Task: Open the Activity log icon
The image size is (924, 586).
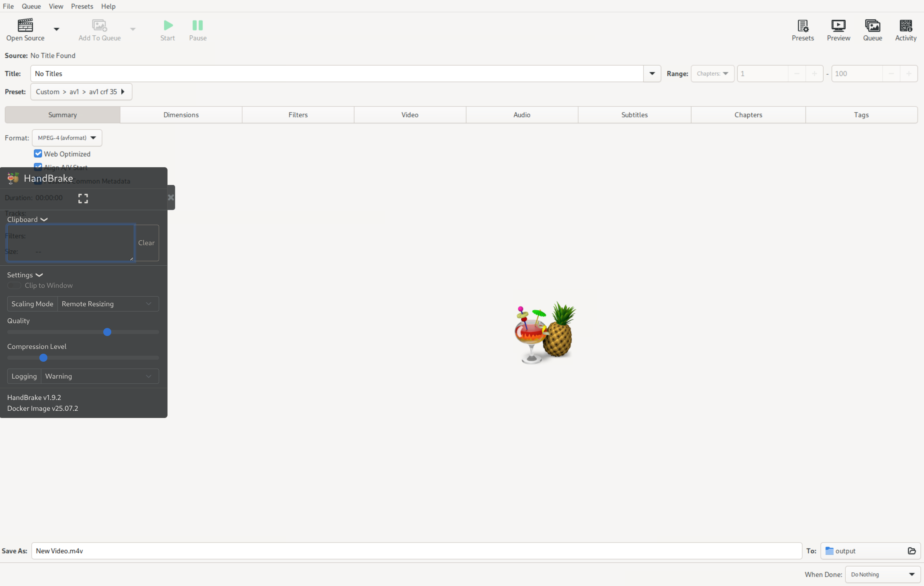Action: (x=906, y=26)
